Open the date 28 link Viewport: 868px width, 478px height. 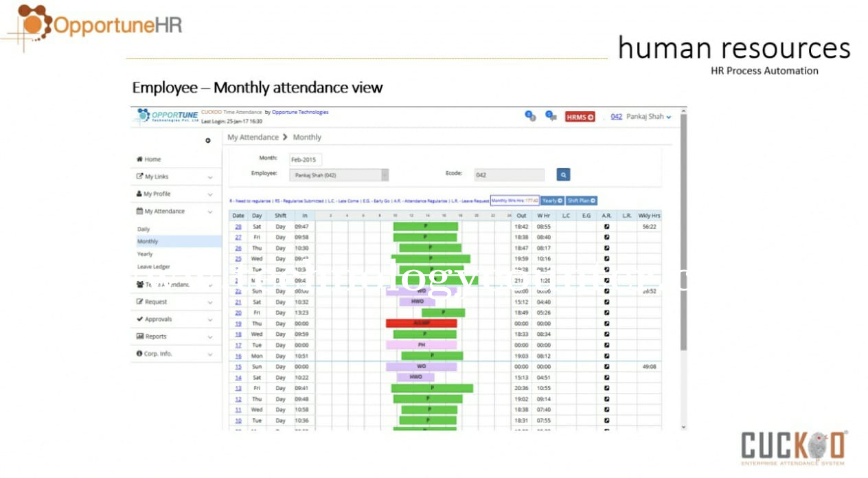(x=238, y=227)
